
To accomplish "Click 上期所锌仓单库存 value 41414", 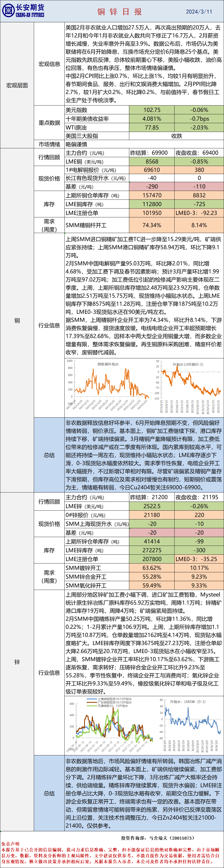I will [152, 541].
